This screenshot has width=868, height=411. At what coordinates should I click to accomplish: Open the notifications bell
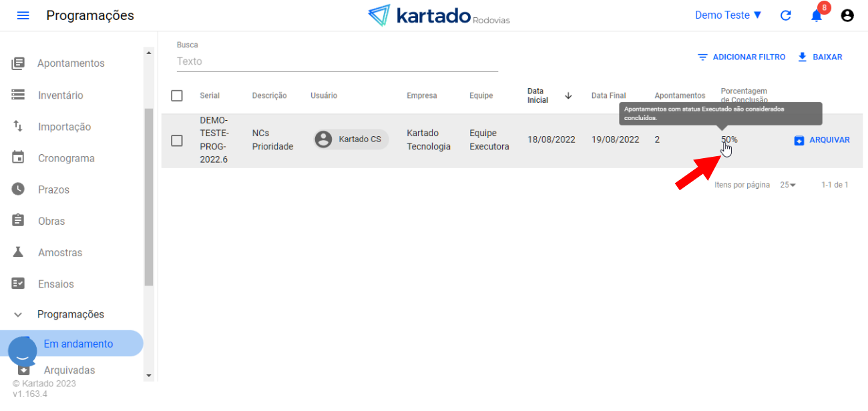[x=816, y=15]
